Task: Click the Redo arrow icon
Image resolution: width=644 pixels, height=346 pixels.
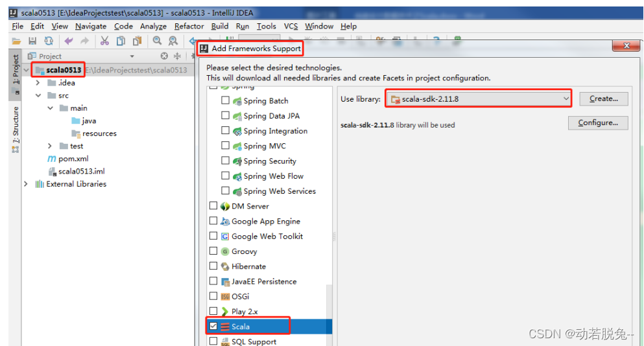Action: tap(84, 41)
